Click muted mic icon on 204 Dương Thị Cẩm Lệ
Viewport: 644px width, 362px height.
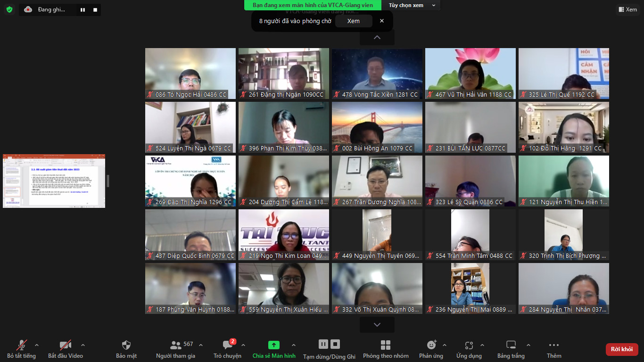(244, 202)
